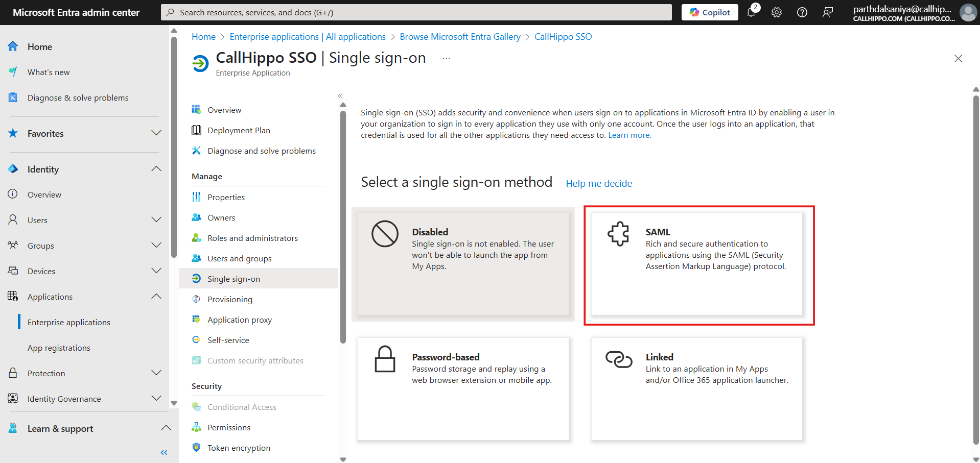Click the SAML puzzle piece icon
980x463 pixels.
618,234
